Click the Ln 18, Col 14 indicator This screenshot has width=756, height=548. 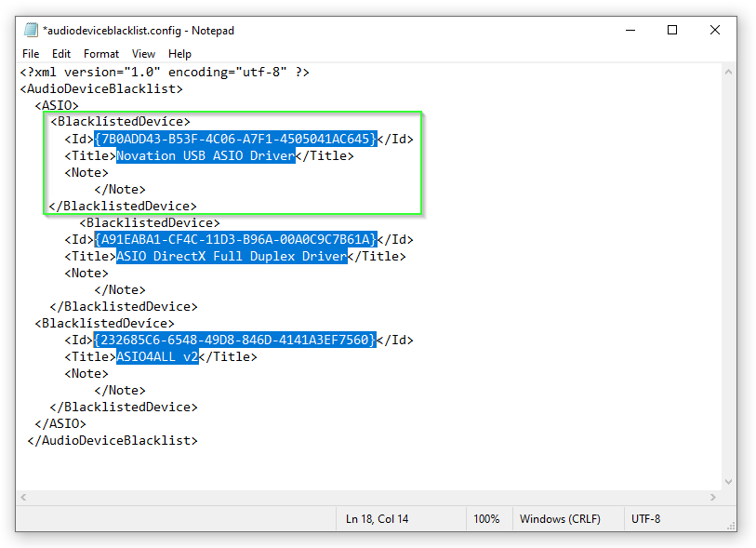(x=377, y=519)
